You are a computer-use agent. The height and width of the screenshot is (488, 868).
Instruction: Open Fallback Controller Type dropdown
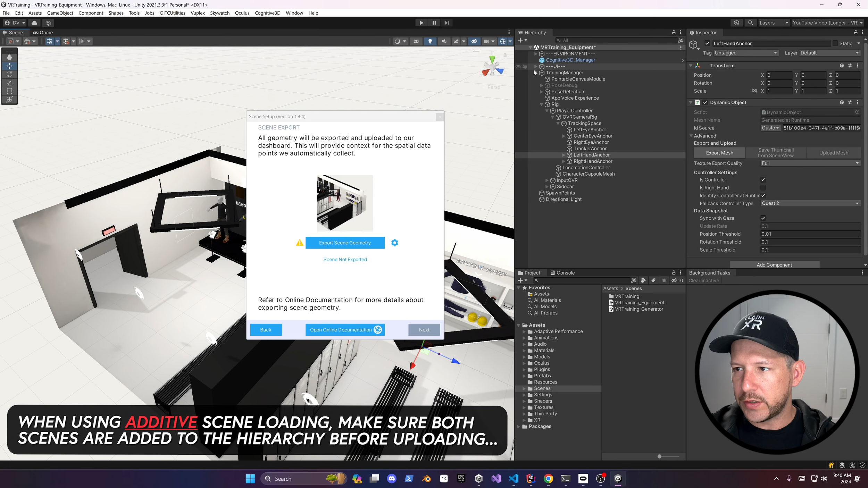[x=810, y=203]
